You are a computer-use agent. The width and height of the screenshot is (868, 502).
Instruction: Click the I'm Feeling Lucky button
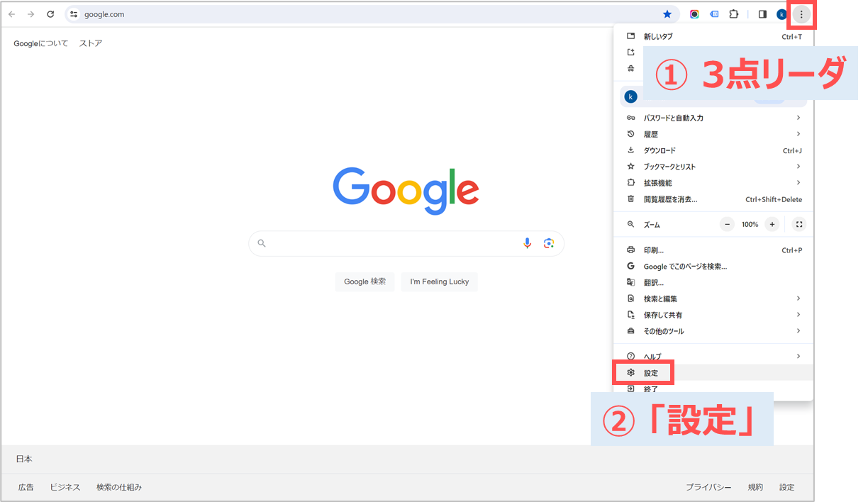click(439, 281)
